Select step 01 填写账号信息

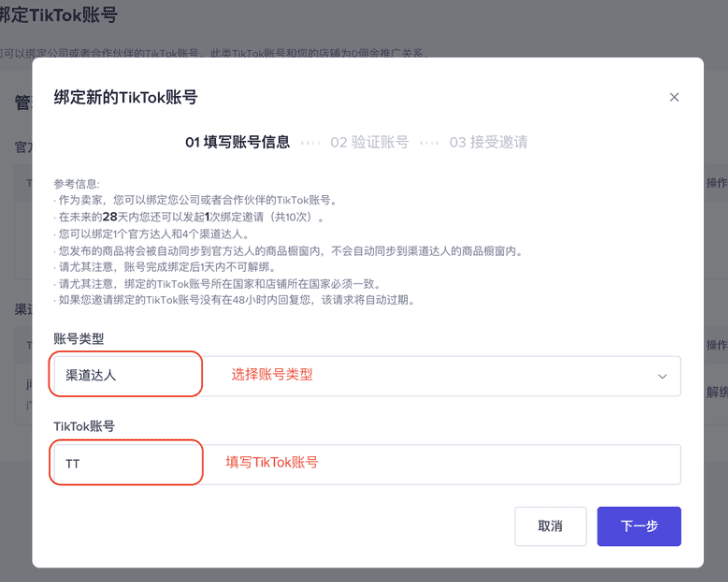237,142
